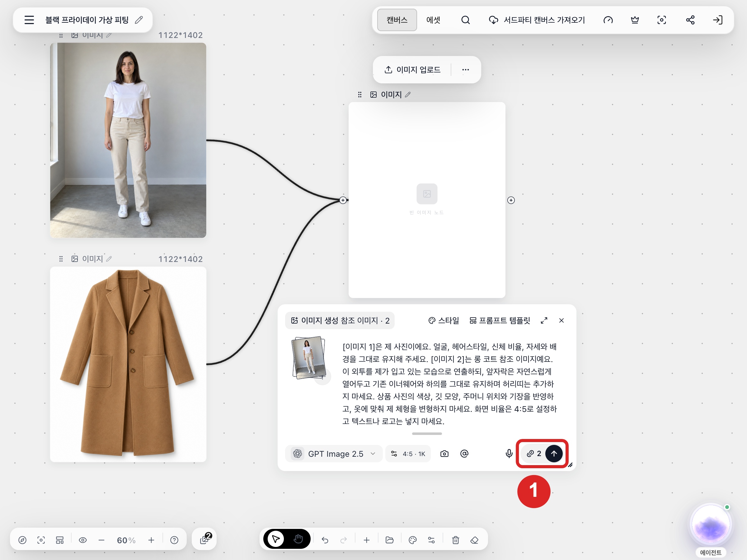Select the pointer arrow tool

tap(275, 539)
